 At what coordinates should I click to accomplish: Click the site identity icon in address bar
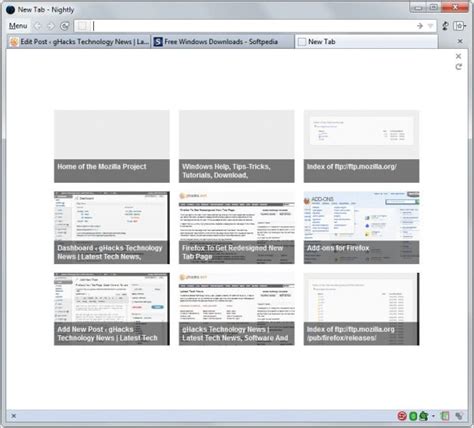pyautogui.click(x=82, y=26)
